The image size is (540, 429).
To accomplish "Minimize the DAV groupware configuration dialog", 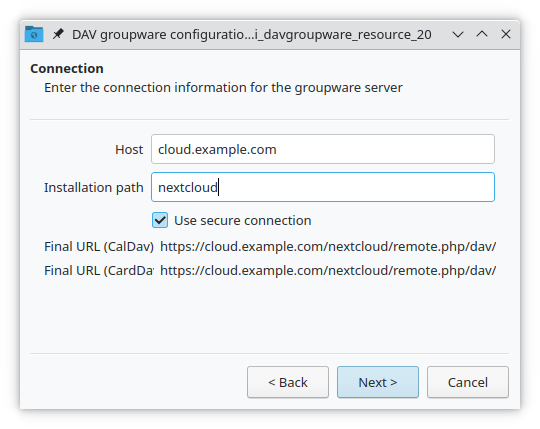I will 458,34.
